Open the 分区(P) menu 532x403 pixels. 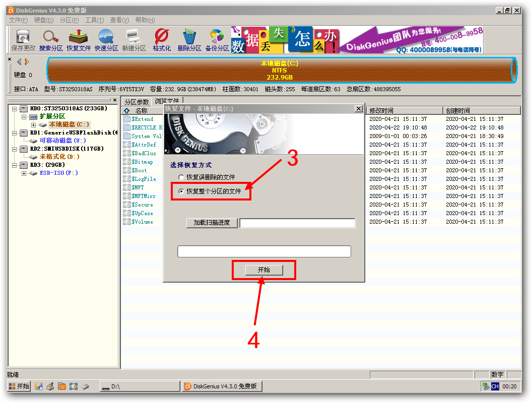69,20
